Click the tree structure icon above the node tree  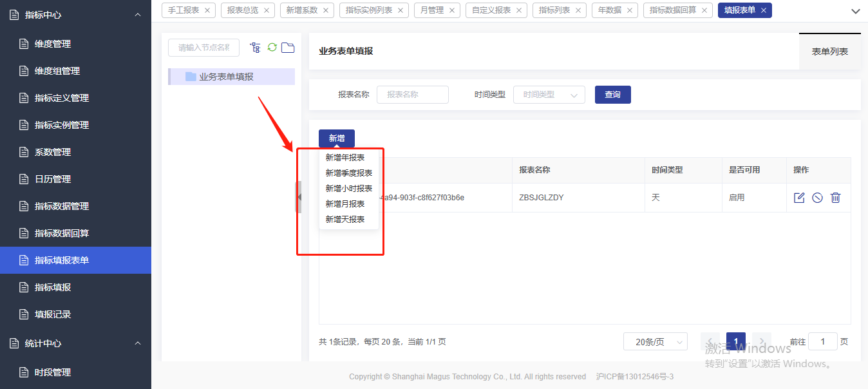[x=256, y=48]
